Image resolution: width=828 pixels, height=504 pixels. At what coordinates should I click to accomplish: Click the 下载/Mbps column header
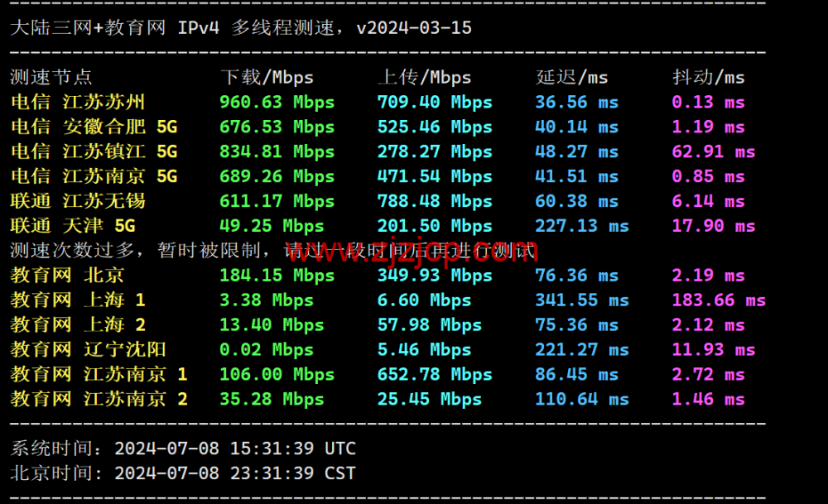[266, 77]
